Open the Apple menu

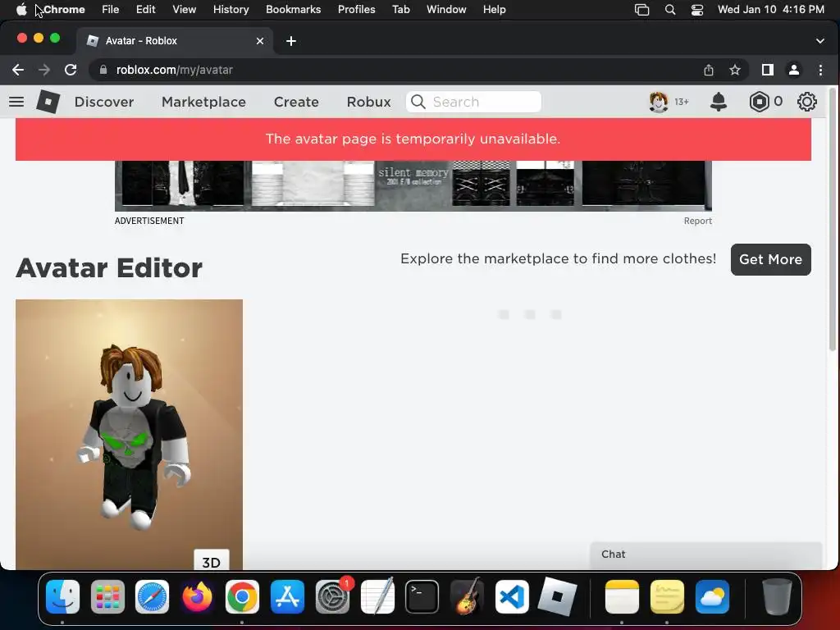pyautogui.click(x=21, y=10)
